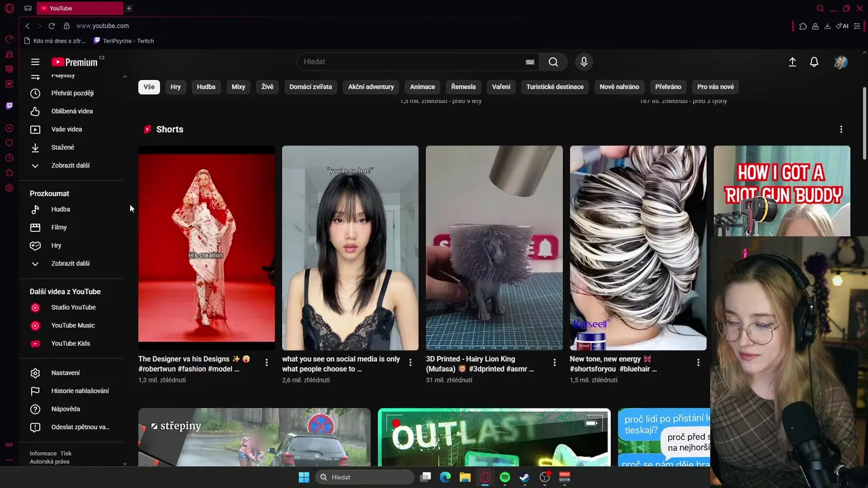Go back in browser history
868x488 pixels.
[27, 26]
